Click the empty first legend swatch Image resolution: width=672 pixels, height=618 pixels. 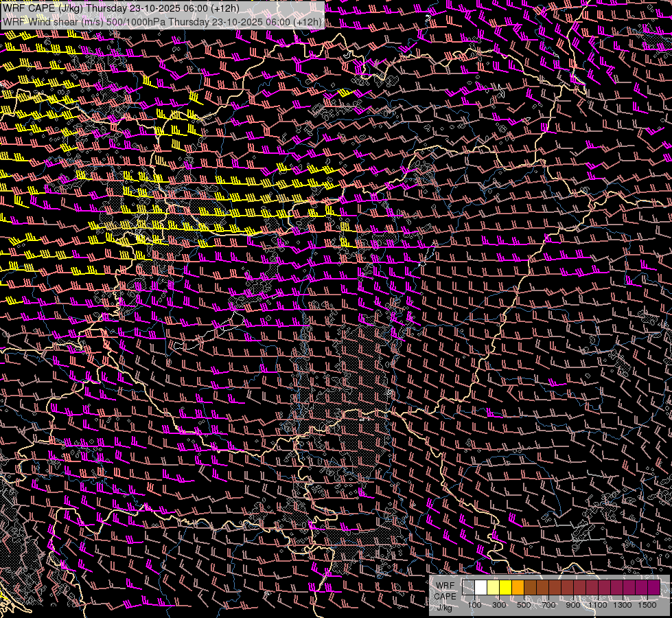click(469, 588)
